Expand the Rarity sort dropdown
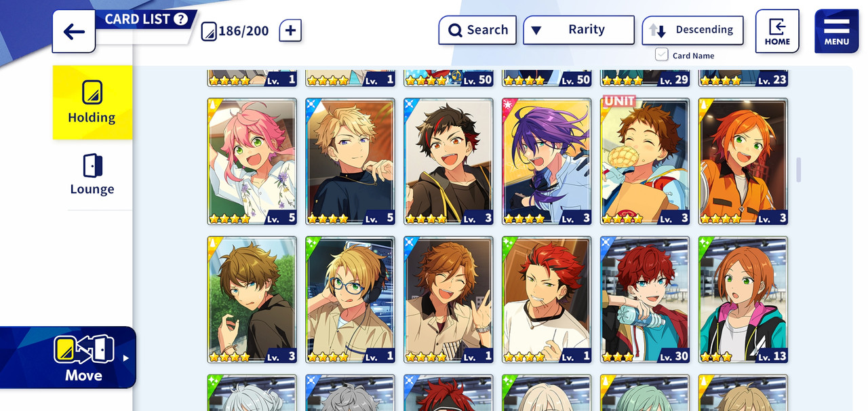The width and height of the screenshot is (868, 411). [x=578, y=30]
